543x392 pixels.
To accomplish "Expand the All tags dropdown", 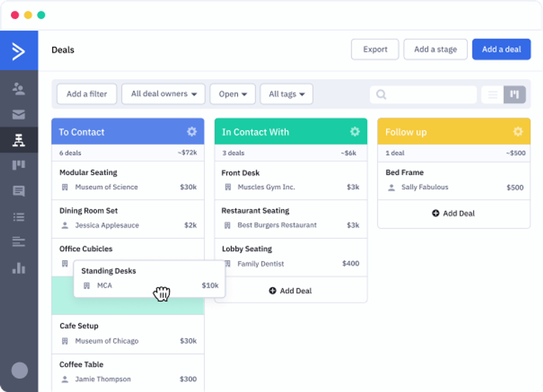I will pos(286,94).
